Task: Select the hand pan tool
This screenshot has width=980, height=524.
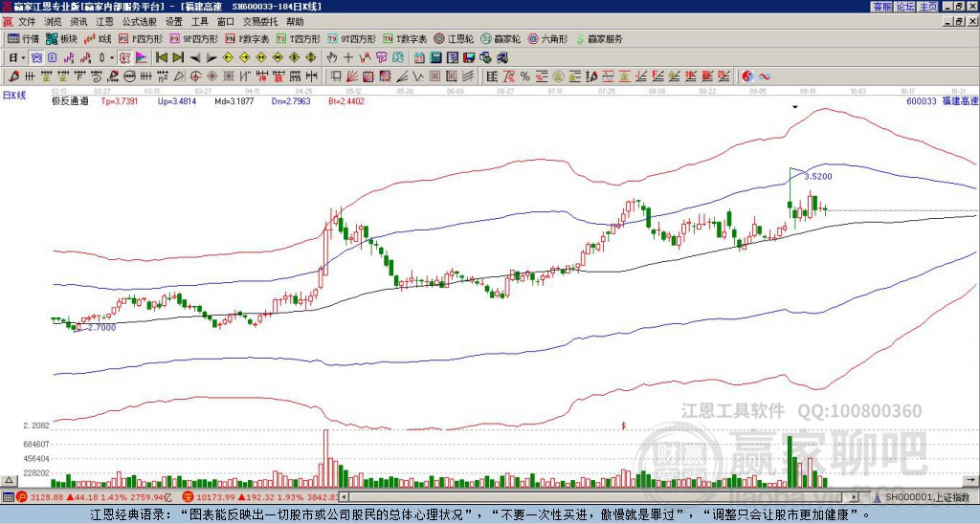Action: coord(331,58)
